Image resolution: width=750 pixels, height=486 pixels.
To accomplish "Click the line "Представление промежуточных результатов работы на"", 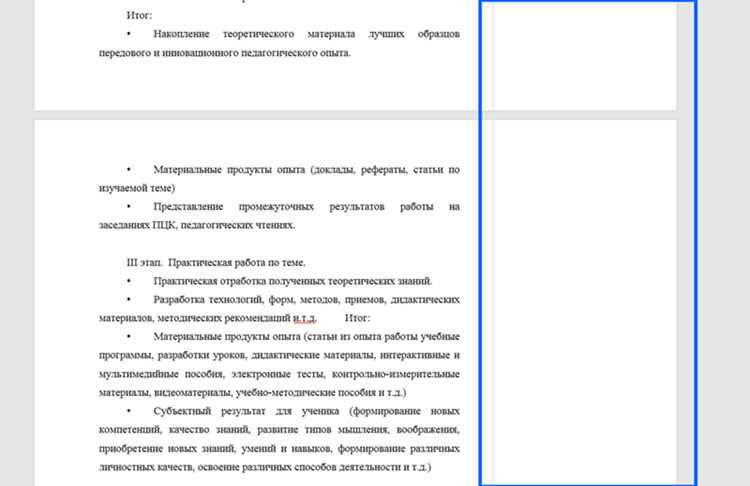I will [x=306, y=207].
